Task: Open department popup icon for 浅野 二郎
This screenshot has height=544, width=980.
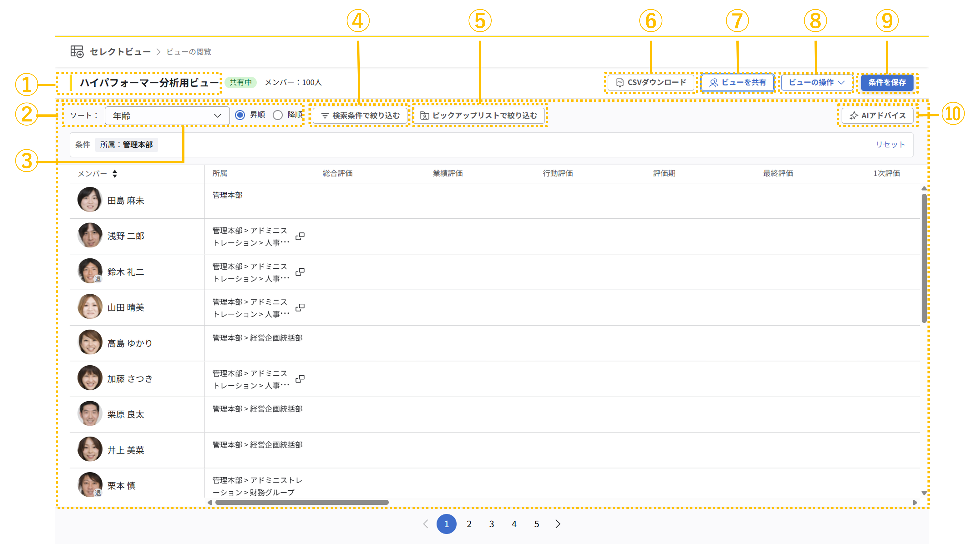Action: point(300,236)
